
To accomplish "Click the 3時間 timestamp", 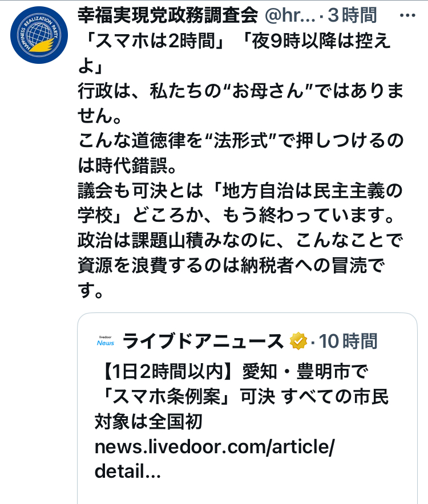I will pyautogui.click(x=352, y=15).
